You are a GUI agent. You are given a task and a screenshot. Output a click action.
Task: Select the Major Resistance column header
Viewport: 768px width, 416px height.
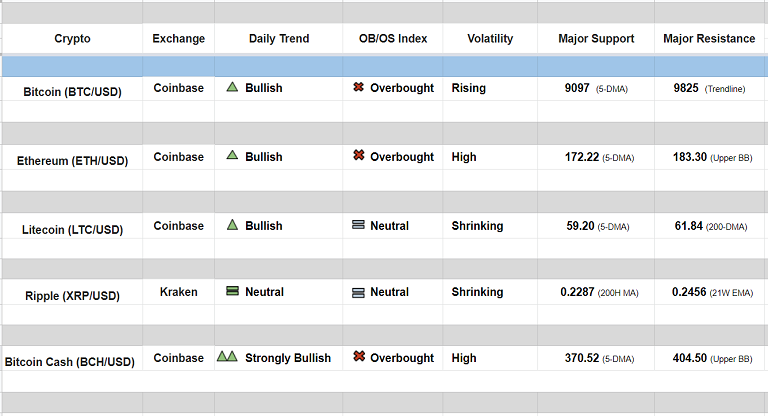tap(709, 39)
